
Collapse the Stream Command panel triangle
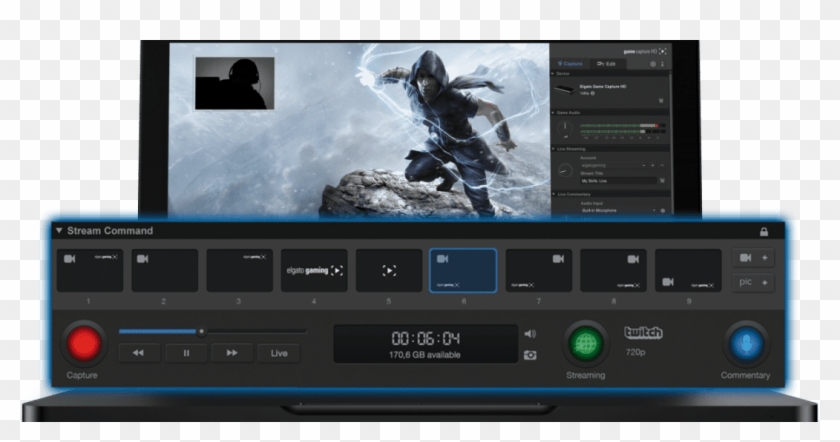click(59, 231)
